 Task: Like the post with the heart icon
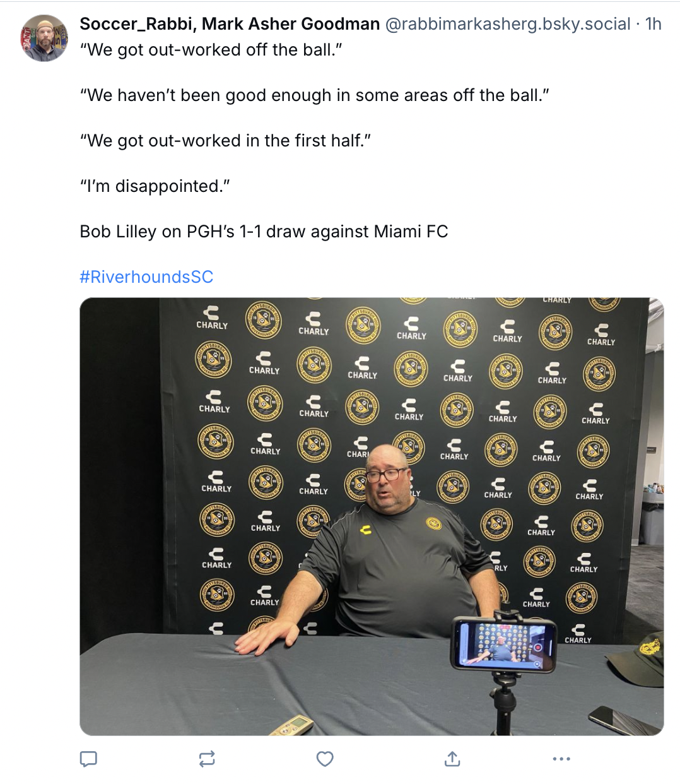pos(325,759)
